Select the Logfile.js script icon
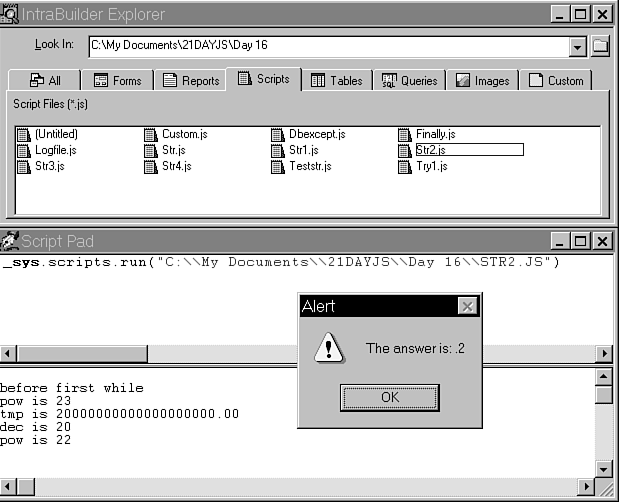 (24, 150)
